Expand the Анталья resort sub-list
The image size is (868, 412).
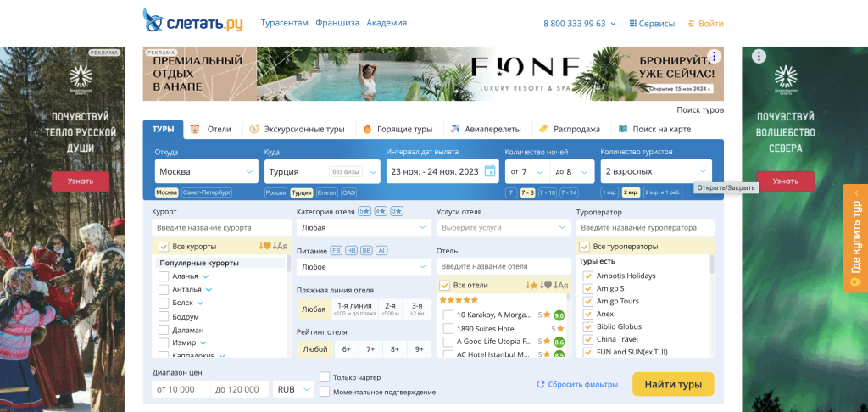209,290
